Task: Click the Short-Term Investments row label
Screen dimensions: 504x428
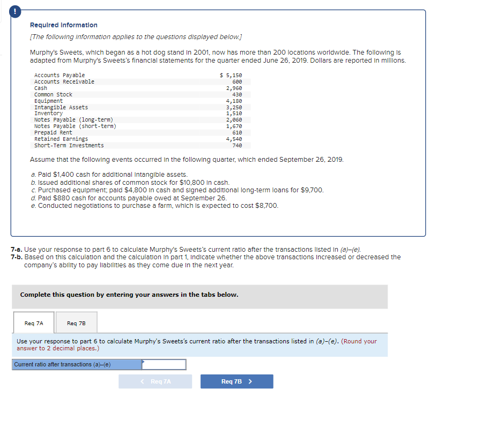Action: tap(69, 146)
